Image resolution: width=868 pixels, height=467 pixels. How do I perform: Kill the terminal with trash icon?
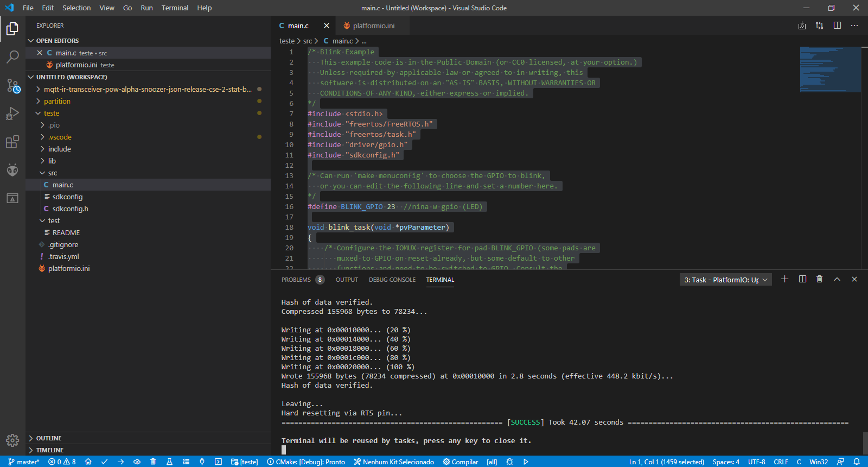point(820,279)
